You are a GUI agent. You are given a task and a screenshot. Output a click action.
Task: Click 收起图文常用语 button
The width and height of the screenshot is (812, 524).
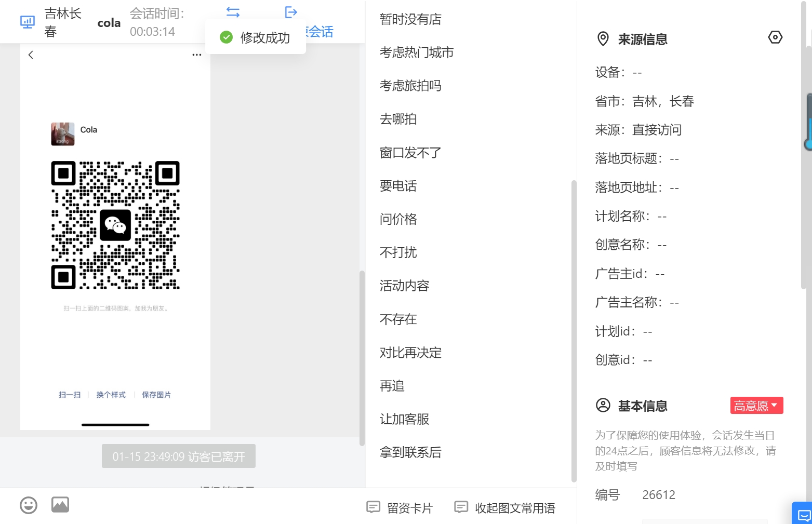504,507
